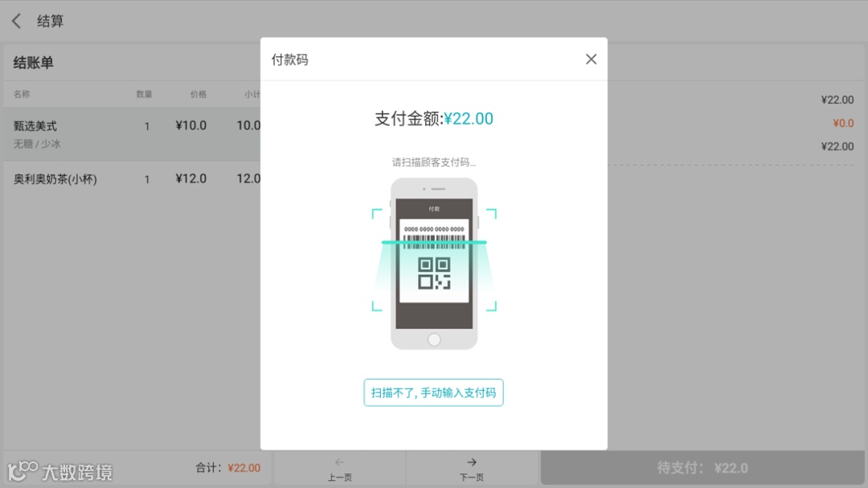Click the phone scan illustration
The width and height of the screenshot is (868, 488).
click(434, 264)
